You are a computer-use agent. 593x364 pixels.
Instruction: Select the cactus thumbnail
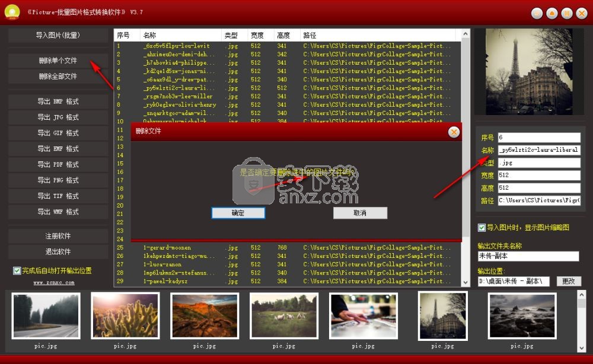click(x=125, y=316)
